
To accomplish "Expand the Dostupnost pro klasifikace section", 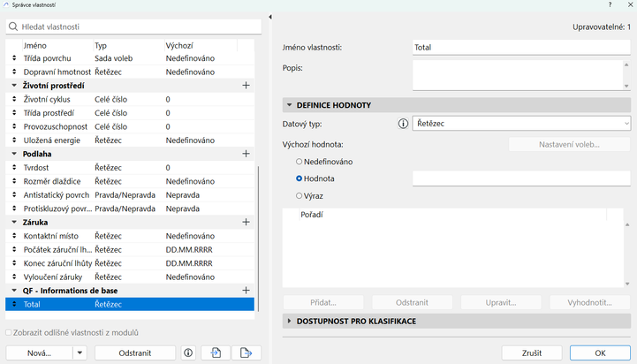I will coord(289,321).
